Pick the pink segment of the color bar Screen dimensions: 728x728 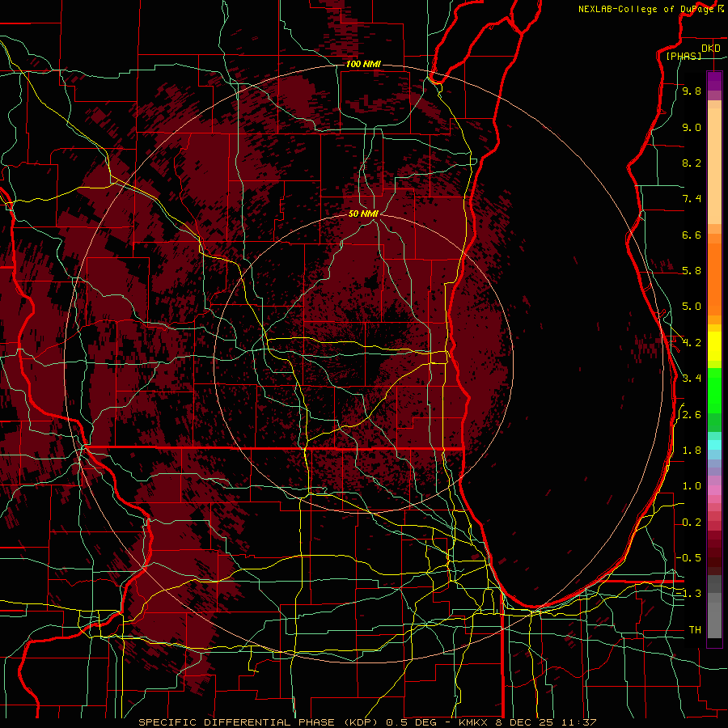pyautogui.click(x=714, y=490)
